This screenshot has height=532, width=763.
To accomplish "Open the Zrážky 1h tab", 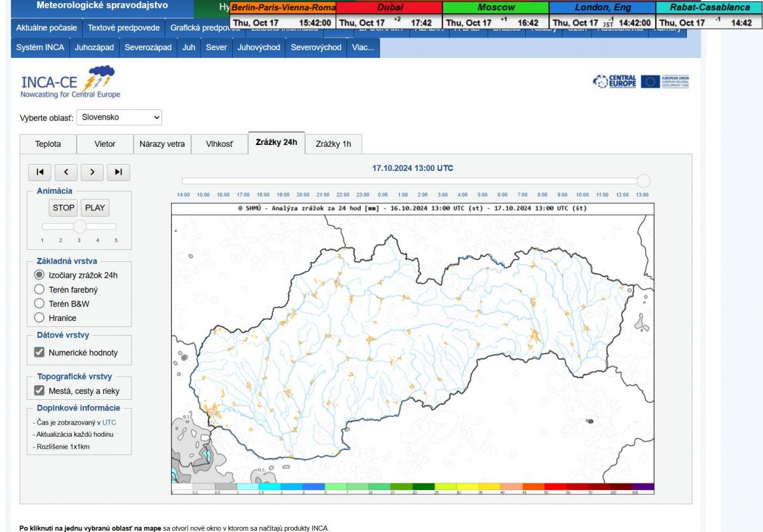I will coord(333,144).
